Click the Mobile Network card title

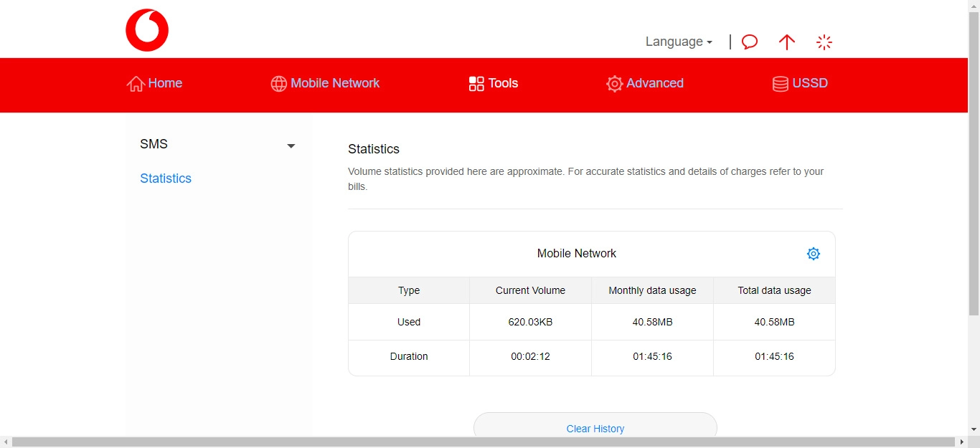[x=576, y=253]
